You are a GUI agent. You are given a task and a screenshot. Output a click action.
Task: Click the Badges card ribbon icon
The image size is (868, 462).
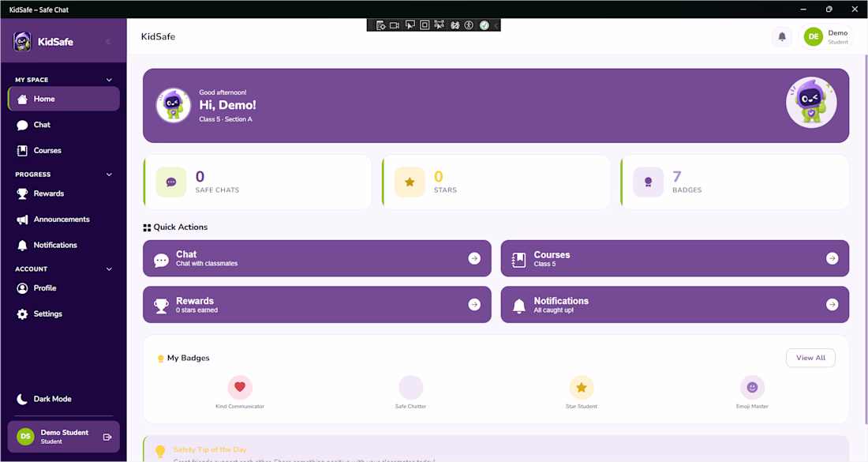[x=648, y=182]
